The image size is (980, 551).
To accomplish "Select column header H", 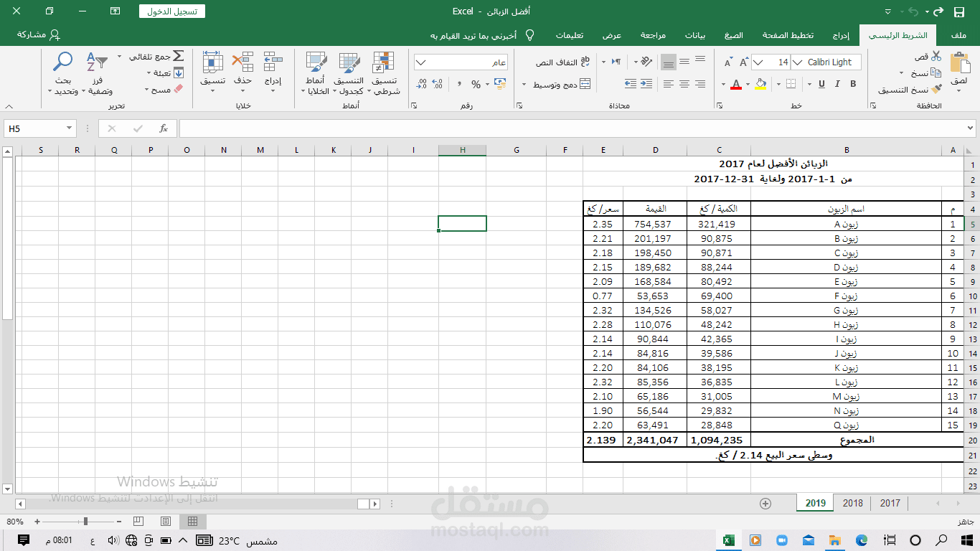I will [x=463, y=150].
